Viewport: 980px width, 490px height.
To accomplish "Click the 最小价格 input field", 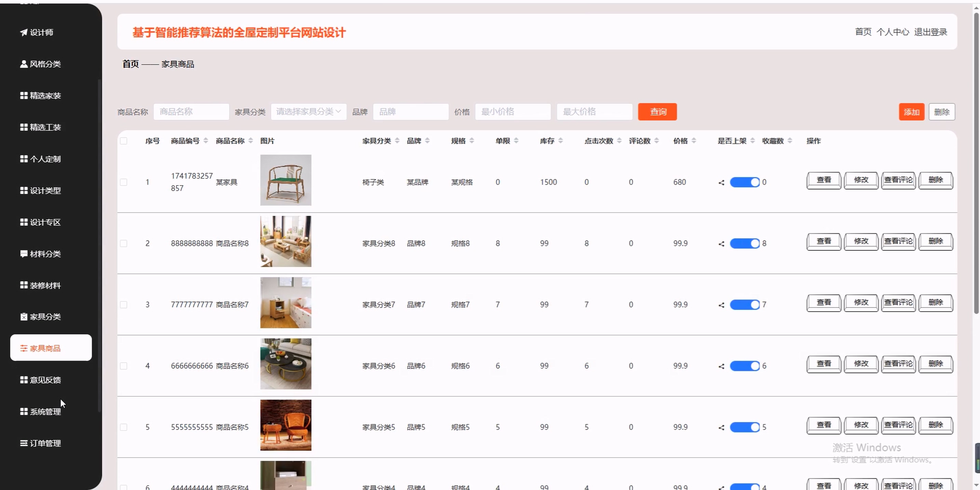I will click(x=513, y=112).
